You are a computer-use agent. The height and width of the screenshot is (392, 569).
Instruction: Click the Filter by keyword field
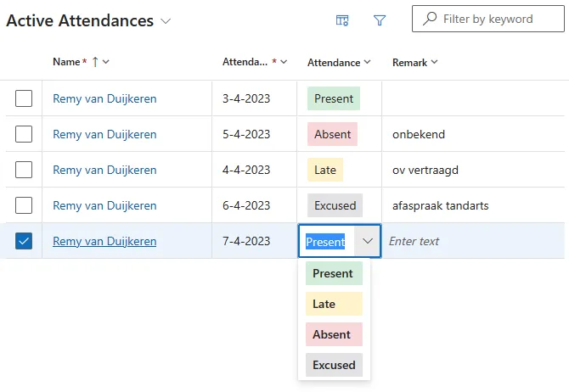click(488, 19)
